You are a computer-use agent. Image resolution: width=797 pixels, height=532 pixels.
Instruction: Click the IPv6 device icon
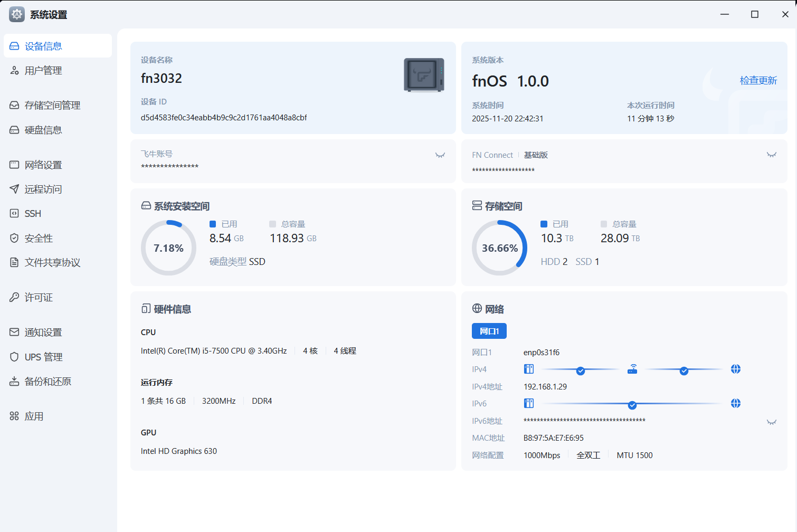tap(528, 404)
